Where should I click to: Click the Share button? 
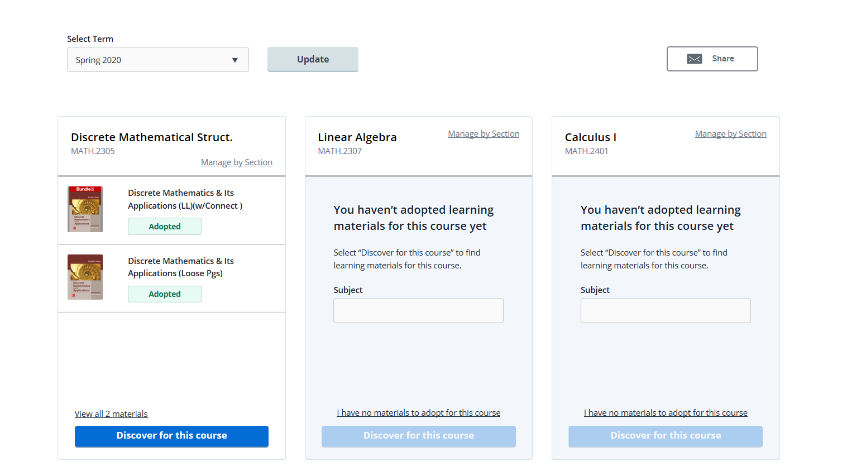[x=712, y=59]
